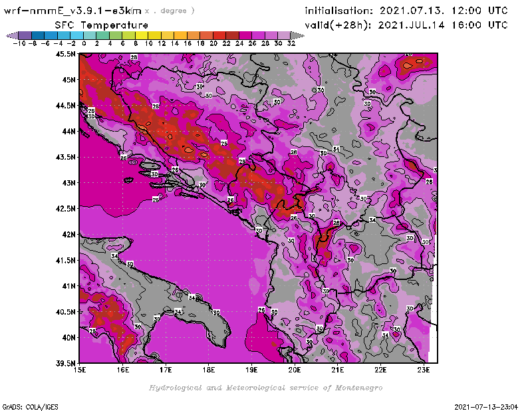Click the "16E" longitude label
Viewport: 532px width, 411px height.
pos(123,370)
